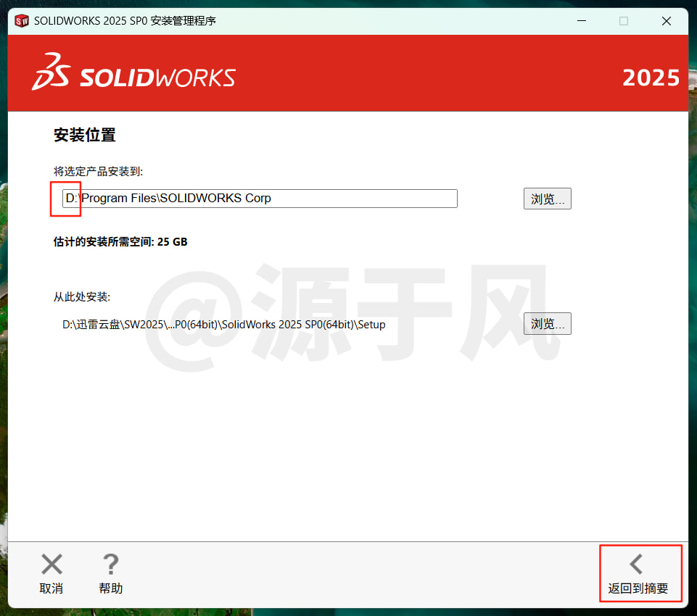This screenshot has width=697, height=616.
Task: Browse for install destination folder
Action: [547, 199]
